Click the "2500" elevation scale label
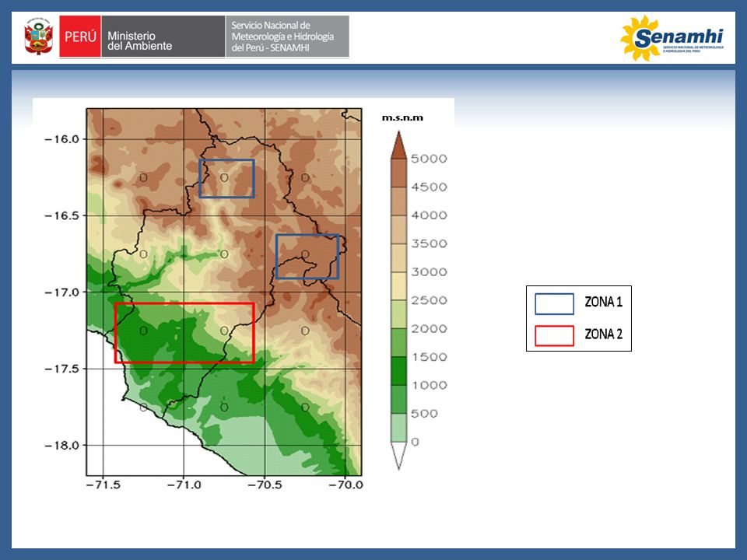Image resolution: width=747 pixels, height=560 pixels. click(430, 300)
